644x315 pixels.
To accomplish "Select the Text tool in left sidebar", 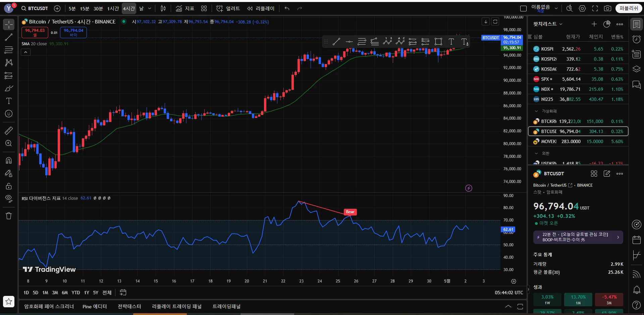I will 9,101.
